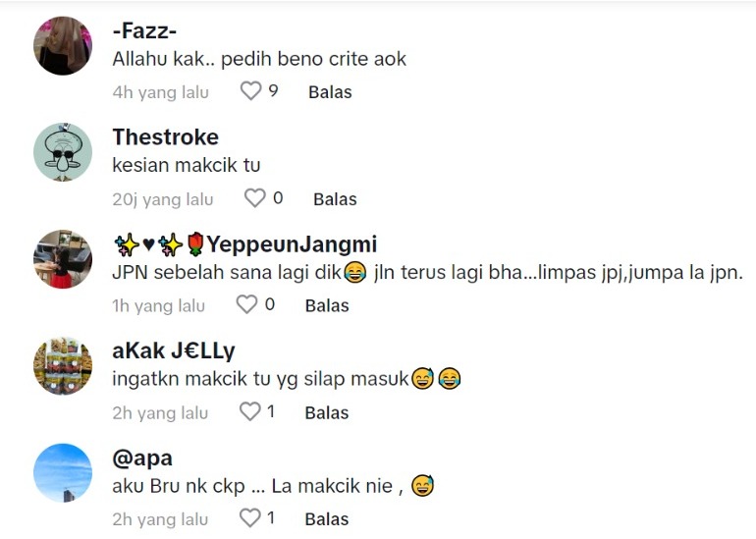Open Thestroke's Squidward avatar
Viewport: 756px width, 539px height.
63,152
